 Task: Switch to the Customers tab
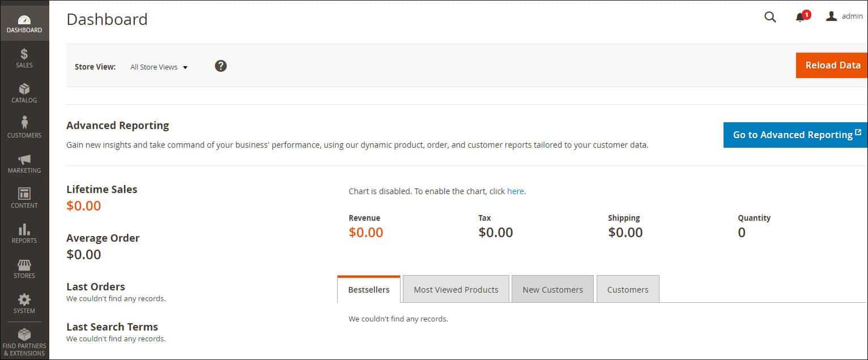pyautogui.click(x=628, y=289)
